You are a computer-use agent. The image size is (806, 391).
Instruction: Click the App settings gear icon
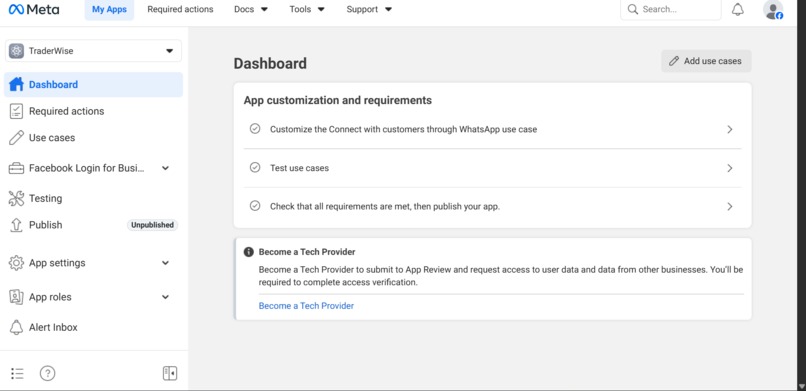pyautogui.click(x=16, y=263)
